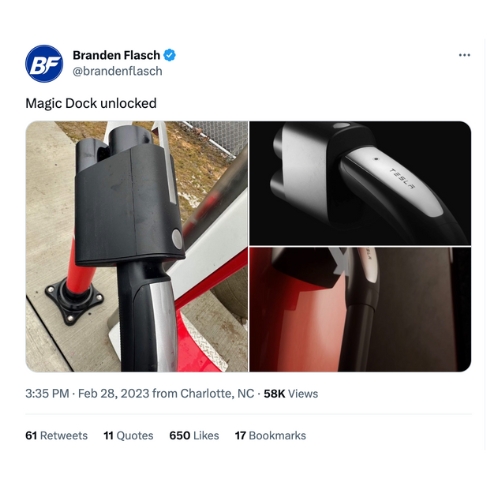Select the Magic Dock unlocked tweet text
The height and width of the screenshot is (500, 500).
pos(91,103)
